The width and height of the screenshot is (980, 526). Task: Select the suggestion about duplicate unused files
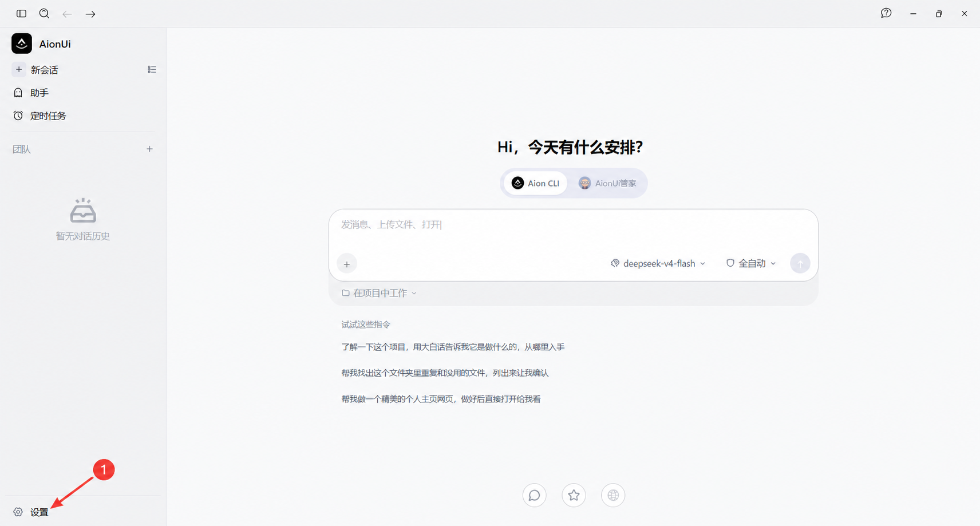pyautogui.click(x=445, y=373)
